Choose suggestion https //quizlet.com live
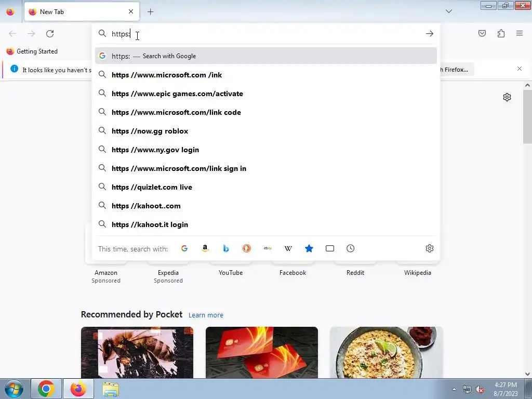 266,187
